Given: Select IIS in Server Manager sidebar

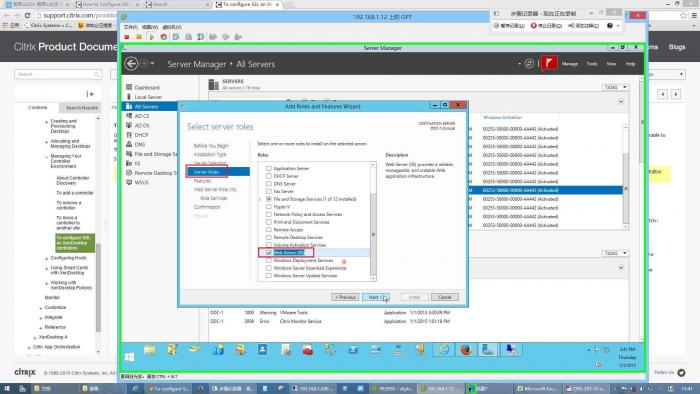Looking at the screenshot, I should point(138,163).
